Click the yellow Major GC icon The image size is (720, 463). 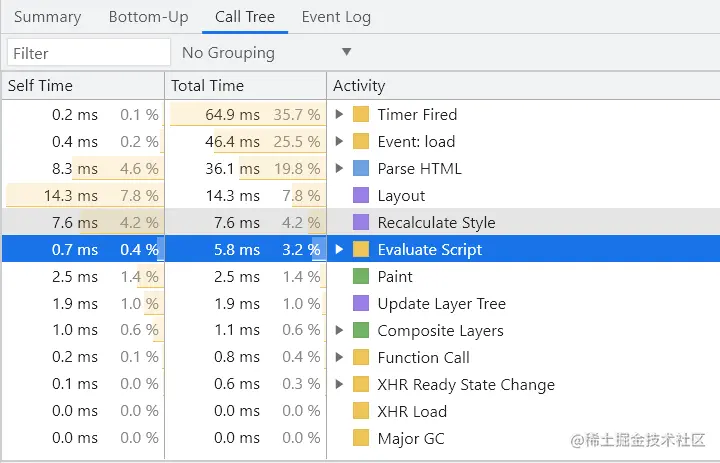[361, 438]
